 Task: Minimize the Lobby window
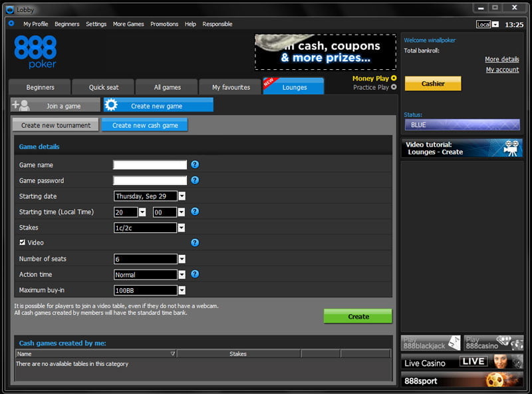coord(481,8)
